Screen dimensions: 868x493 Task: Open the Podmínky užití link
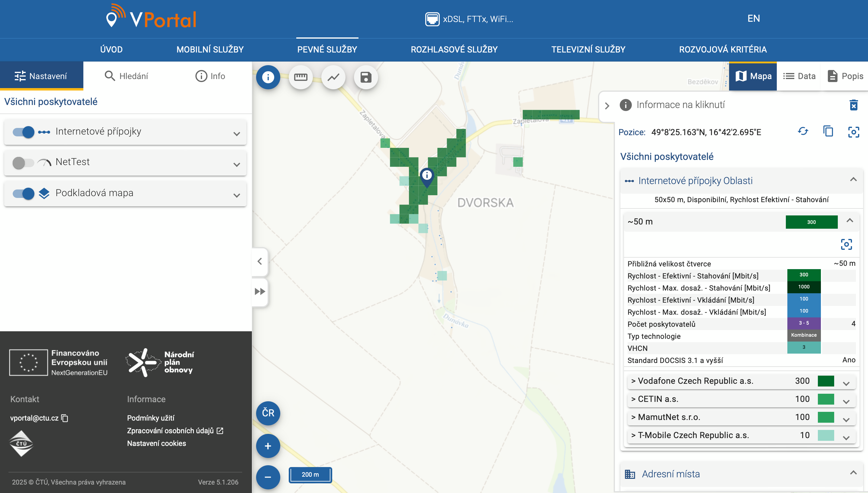click(x=150, y=418)
